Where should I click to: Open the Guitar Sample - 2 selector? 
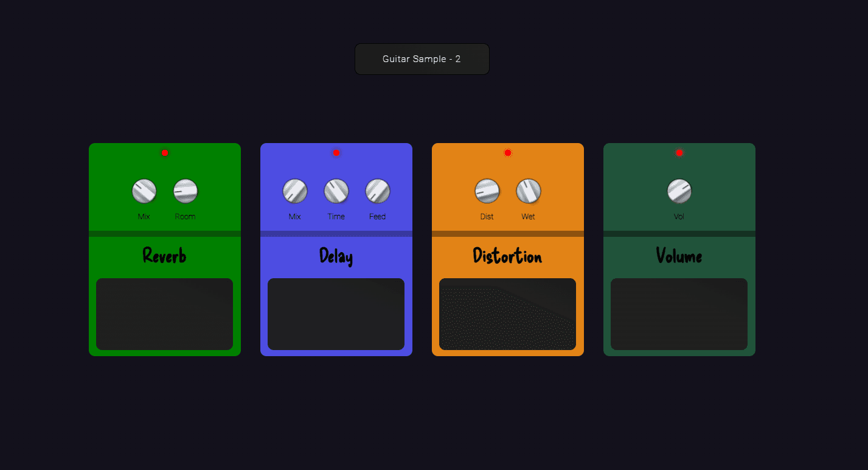tap(422, 59)
